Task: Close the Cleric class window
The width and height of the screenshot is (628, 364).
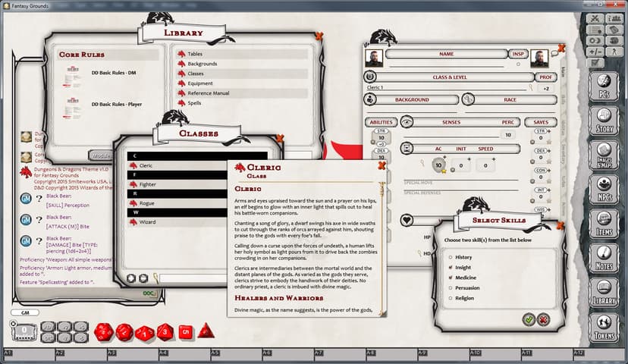Action: [x=382, y=165]
